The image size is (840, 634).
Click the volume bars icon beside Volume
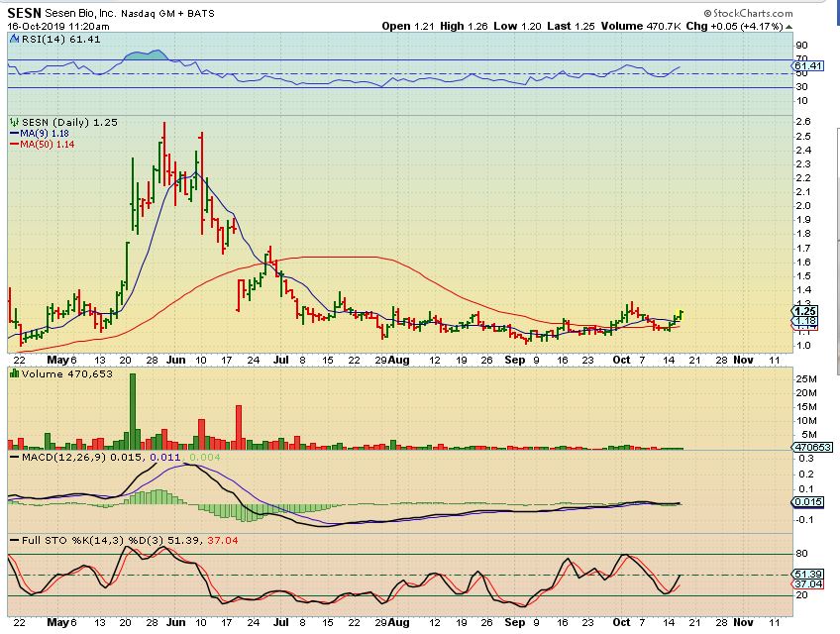point(15,373)
